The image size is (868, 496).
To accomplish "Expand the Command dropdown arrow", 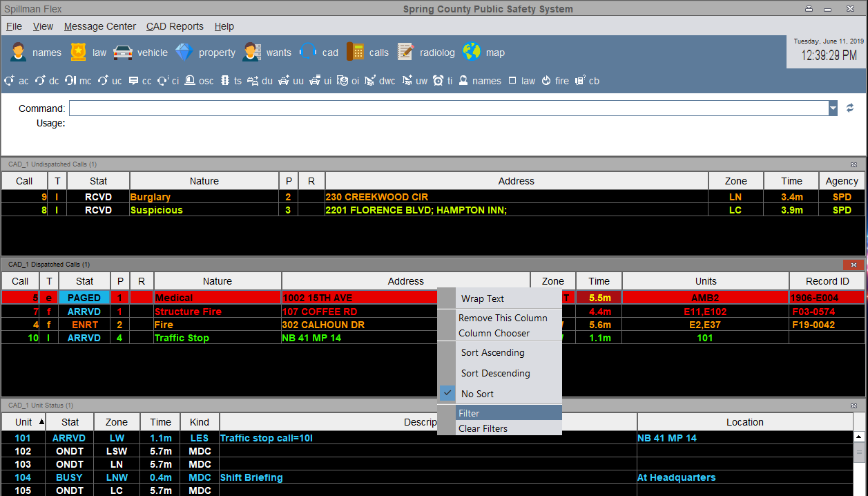I will click(x=833, y=108).
